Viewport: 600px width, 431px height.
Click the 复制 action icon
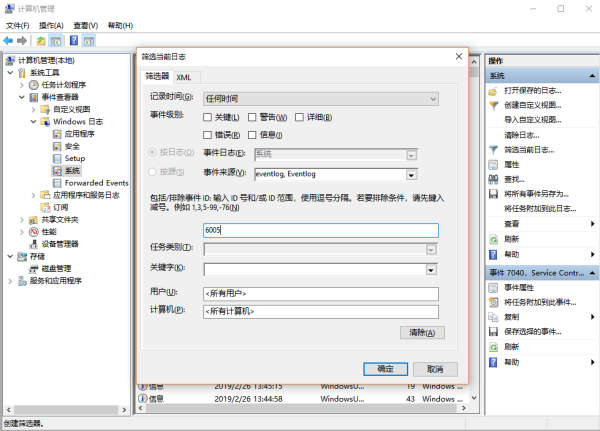pos(493,317)
